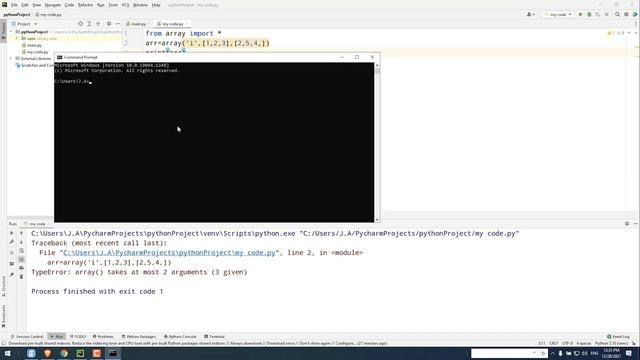Screen dimensions: 640x360
Task: Open Terminal tool window
Action: point(214,336)
